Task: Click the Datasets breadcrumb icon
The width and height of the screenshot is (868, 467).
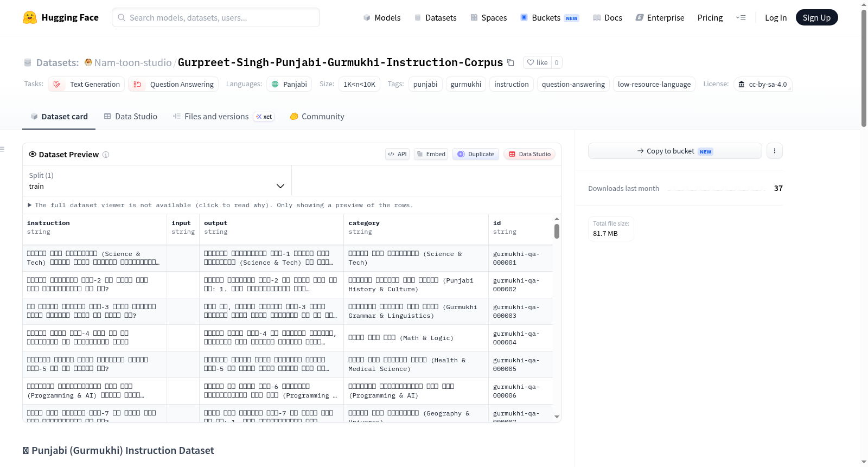Action: pos(28,62)
